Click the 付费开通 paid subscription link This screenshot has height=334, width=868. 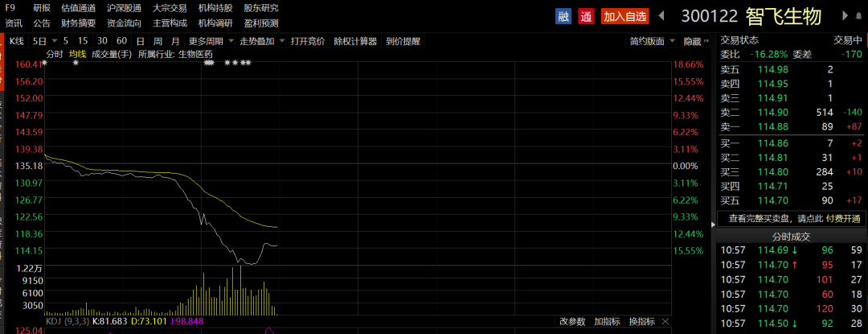844,218
